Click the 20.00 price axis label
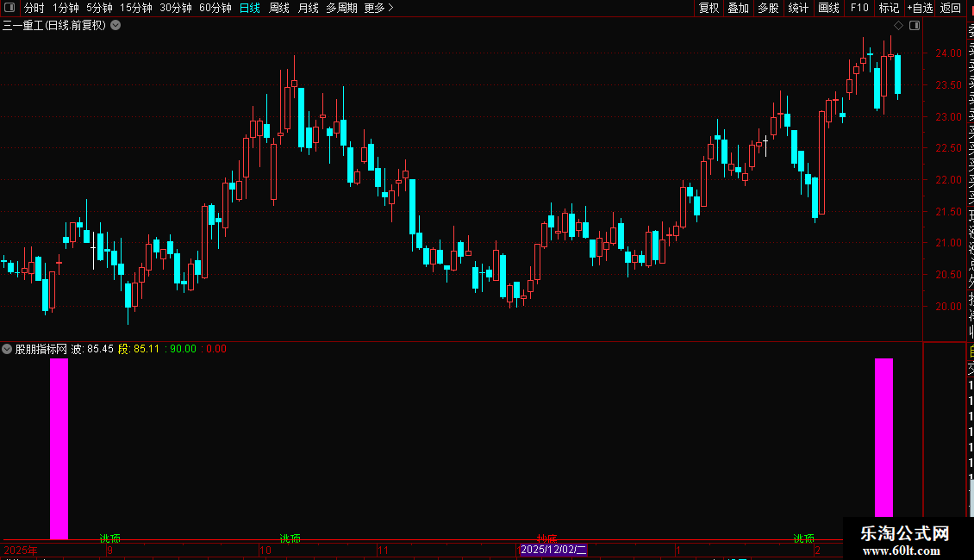The image size is (974, 560). [948, 306]
